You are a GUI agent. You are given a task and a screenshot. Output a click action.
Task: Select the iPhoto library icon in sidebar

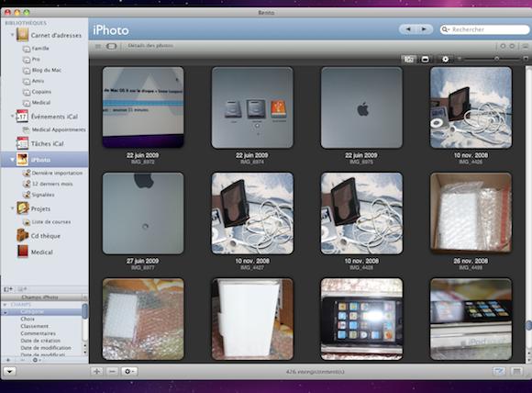(22, 159)
